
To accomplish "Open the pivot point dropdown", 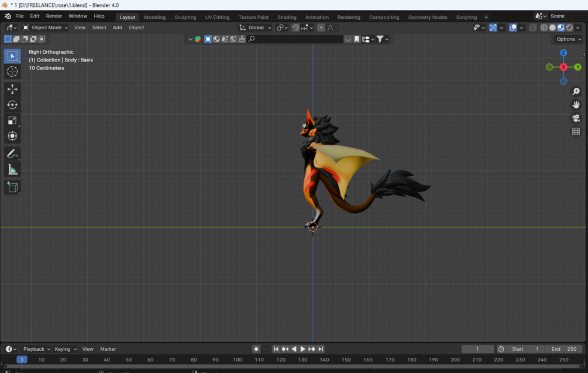I will click(282, 28).
